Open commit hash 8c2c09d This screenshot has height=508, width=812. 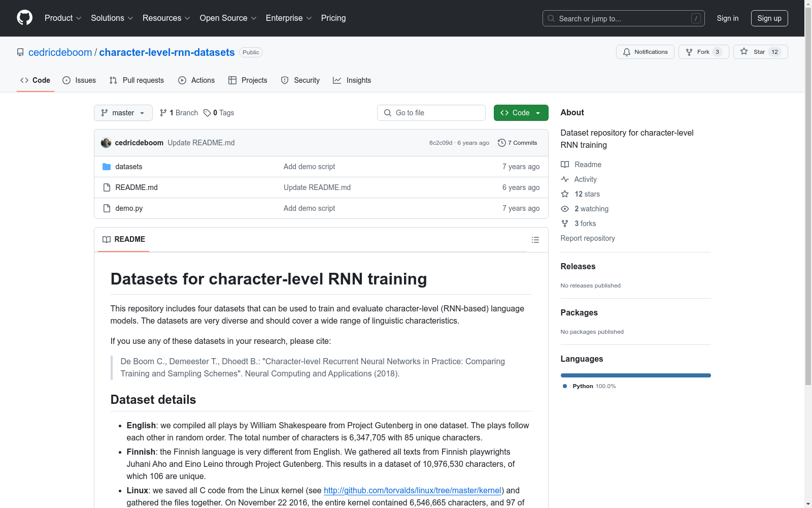coord(441,143)
